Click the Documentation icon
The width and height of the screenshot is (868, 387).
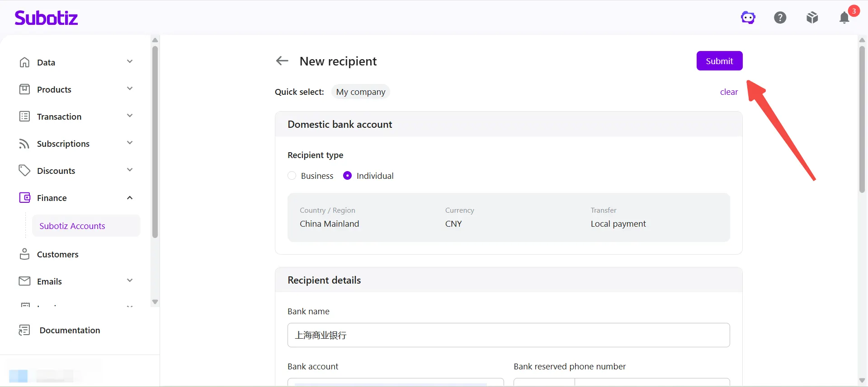24,330
